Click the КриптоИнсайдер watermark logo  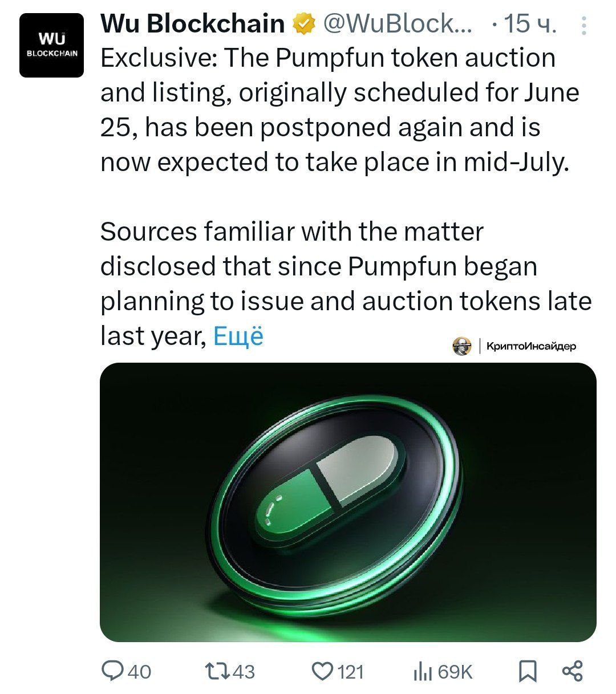tap(515, 346)
